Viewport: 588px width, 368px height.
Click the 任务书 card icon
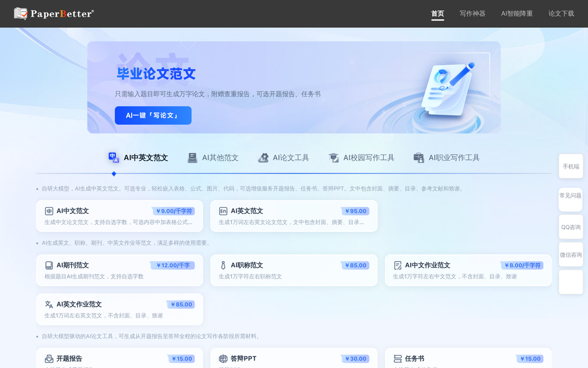397,359
